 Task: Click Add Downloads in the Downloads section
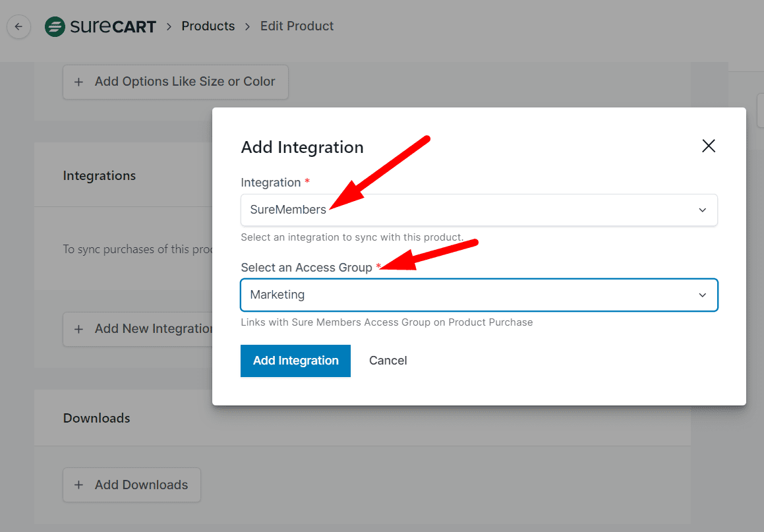[x=131, y=485]
